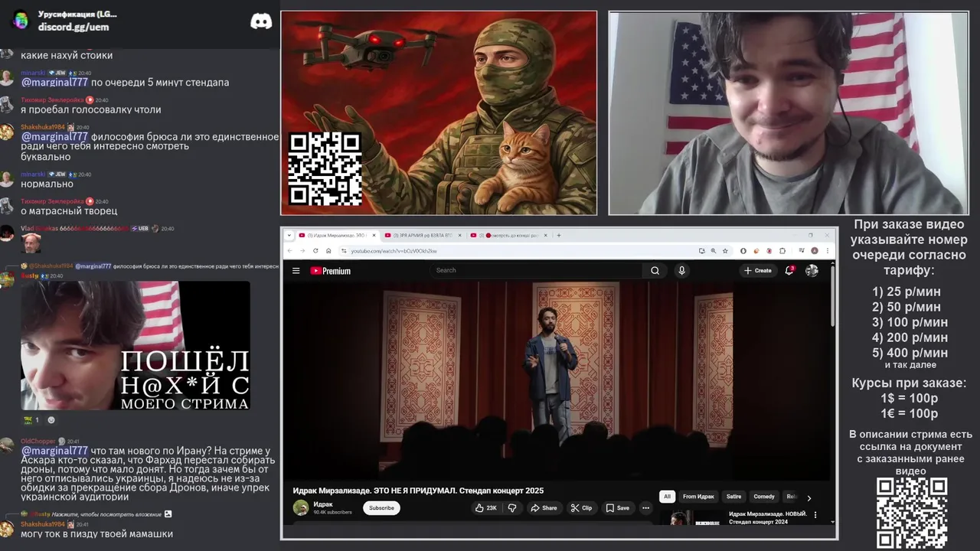
Task: Click the Shakshuka1984 username near философия message
Action: 42,127
